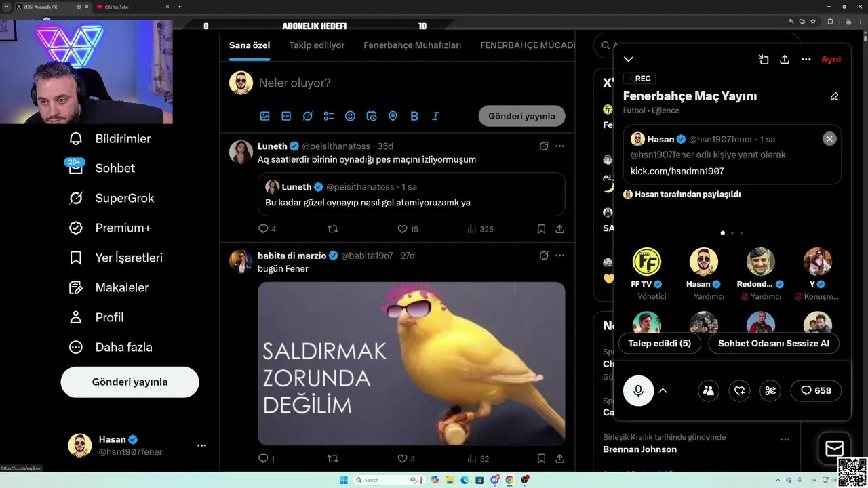This screenshot has width=868, height=488.
Task: Reply to babita di marzio's post
Action: [266, 459]
